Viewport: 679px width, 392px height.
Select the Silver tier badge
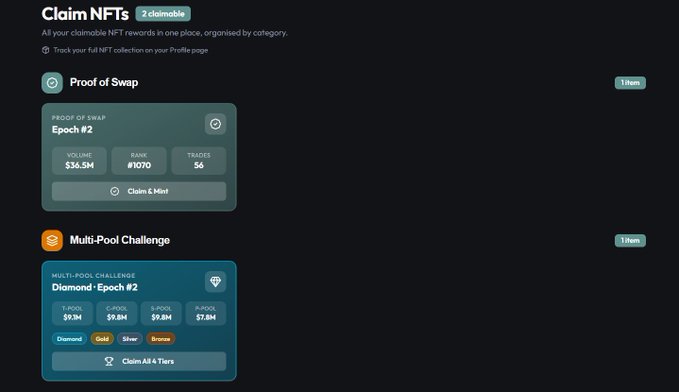129,339
